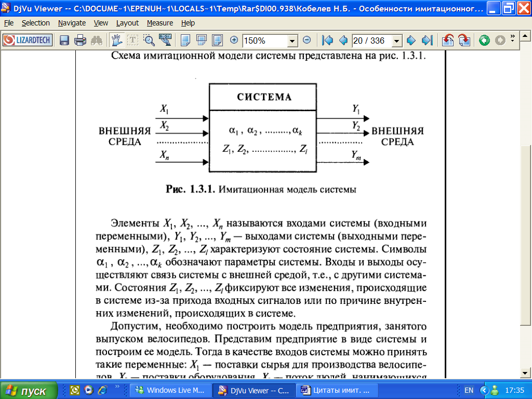Click the EN language indicator
532x399 pixels.
[x=469, y=391]
